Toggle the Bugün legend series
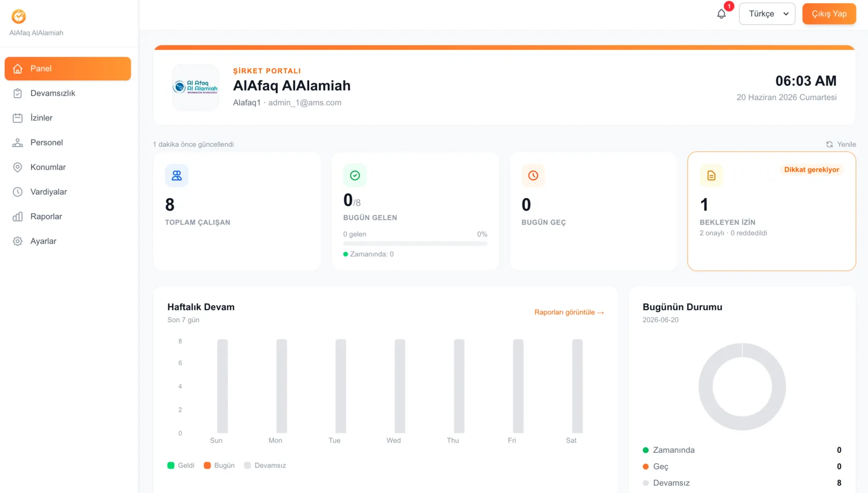Viewport: 868px width, 493px height. 219,465
